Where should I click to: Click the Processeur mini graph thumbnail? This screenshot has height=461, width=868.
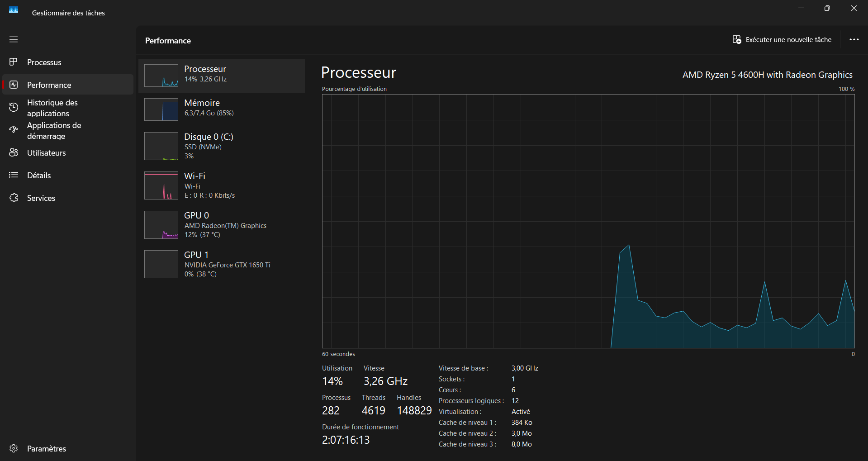(x=161, y=76)
